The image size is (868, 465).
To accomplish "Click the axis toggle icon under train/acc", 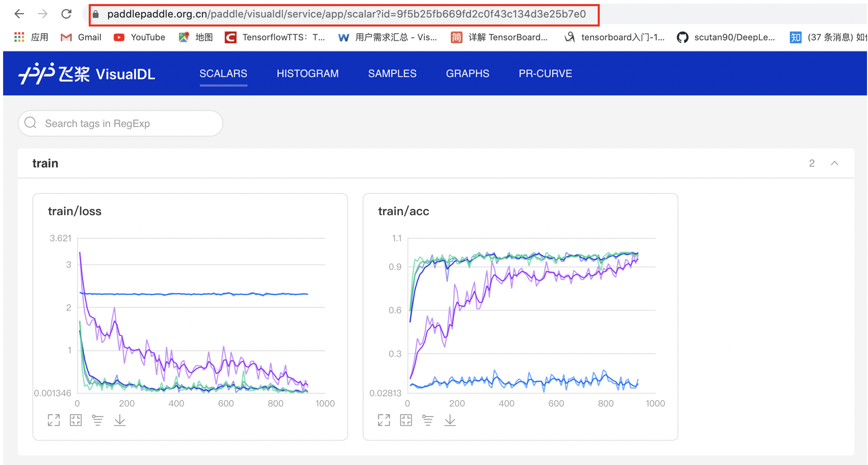I will tap(428, 420).
